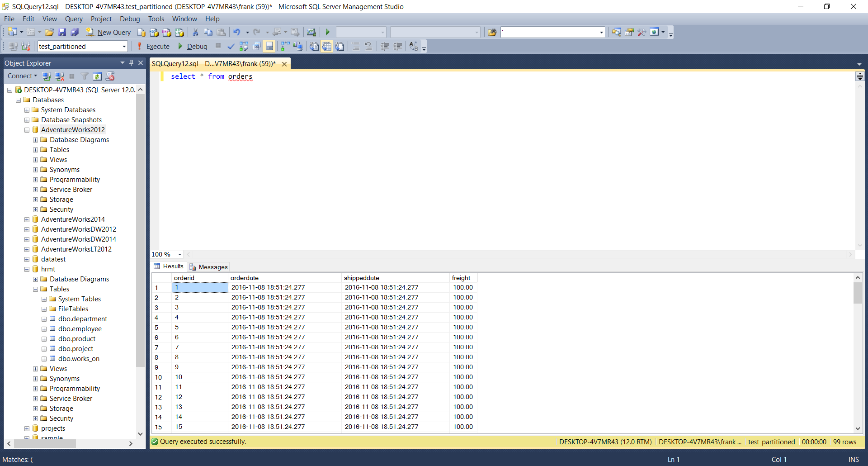Expand the AdventureWorks2014 database node
This screenshot has width=868, height=466.
27,219
